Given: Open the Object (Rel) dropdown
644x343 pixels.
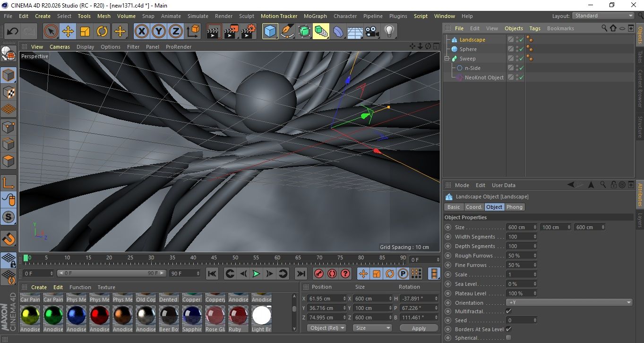Looking at the screenshot, I should click(x=326, y=328).
